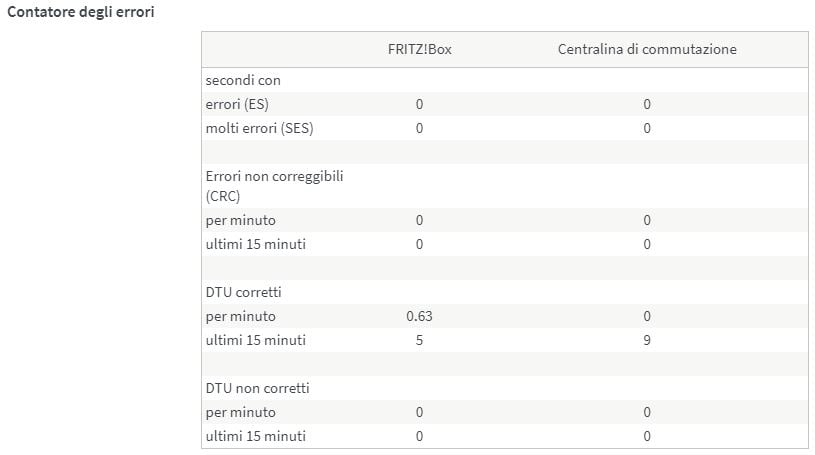Select the FRITZ!Box value for errori (ES)
The height and width of the screenshot is (455, 815).
[419, 104]
